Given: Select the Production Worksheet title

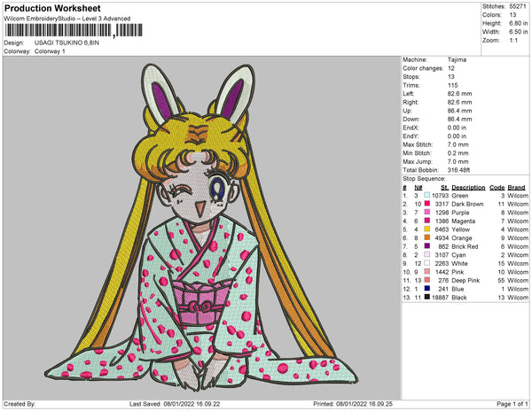Looking at the screenshot, I should pyautogui.click(x=52, y=8).
